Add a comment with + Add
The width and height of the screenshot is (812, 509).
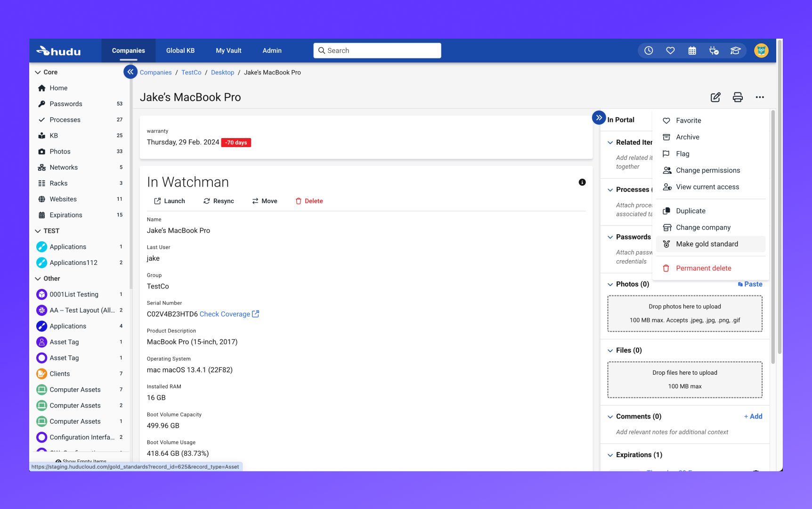[x=753, y=417]
